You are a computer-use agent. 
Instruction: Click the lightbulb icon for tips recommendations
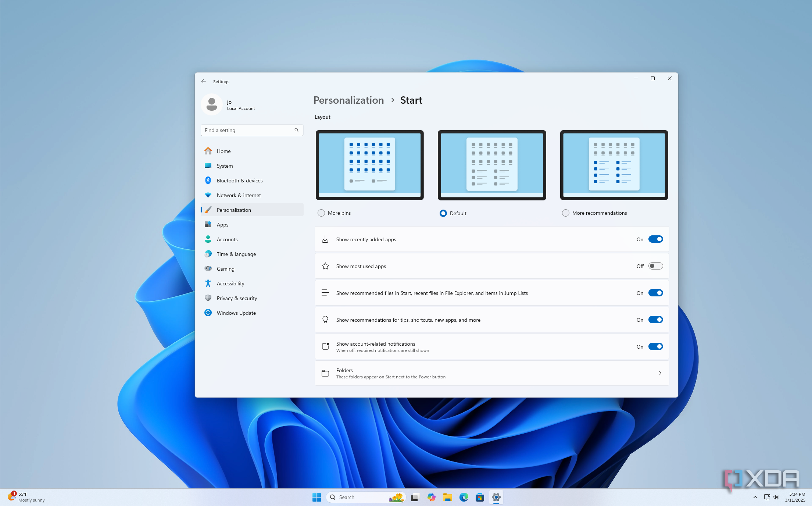click(325, 320)
